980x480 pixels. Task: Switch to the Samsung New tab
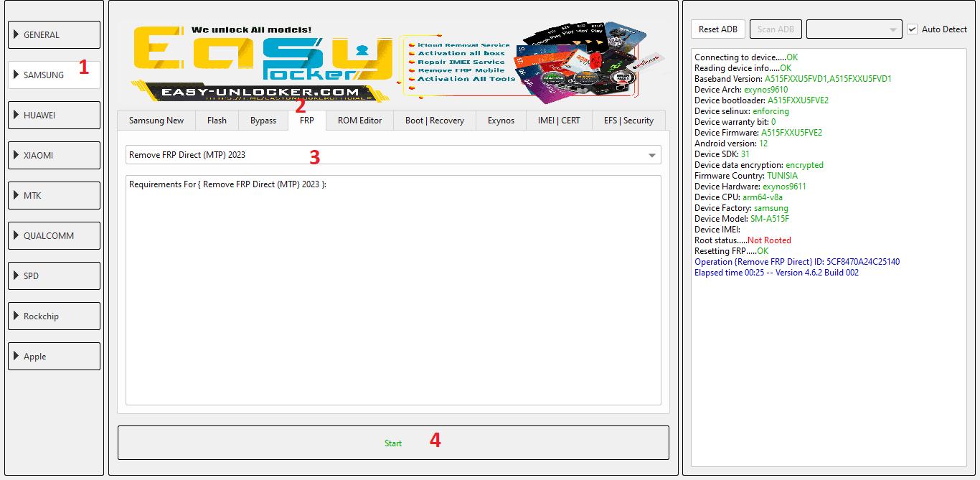coord(156,121)
